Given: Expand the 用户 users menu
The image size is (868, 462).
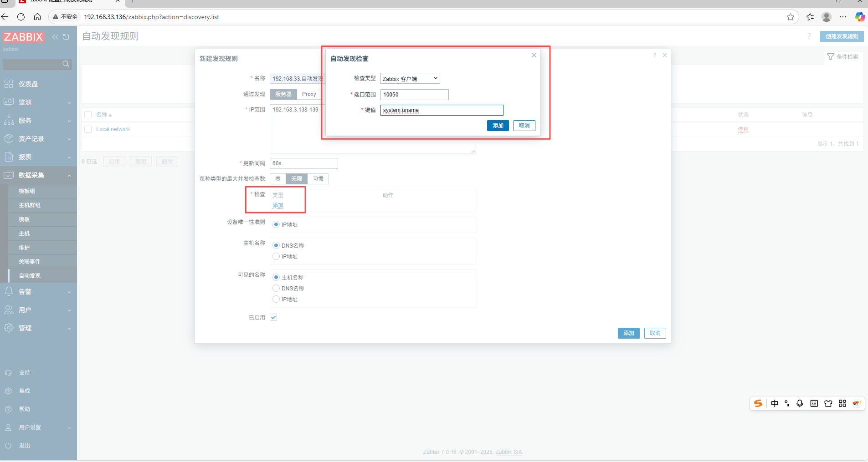Looking at the screenshot, I should coord(38,310).
